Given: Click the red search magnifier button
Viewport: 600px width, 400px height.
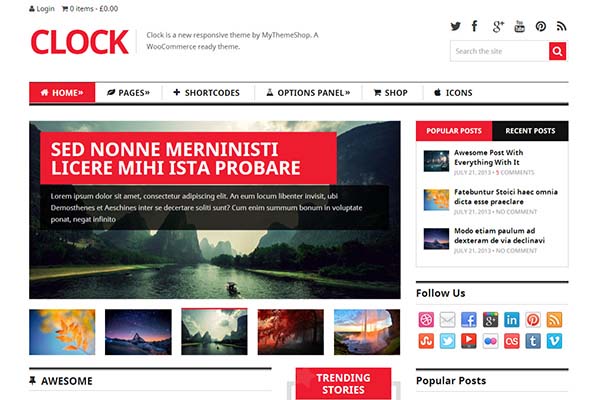Looking at the screenshot, I should click(x=558, y=51).
